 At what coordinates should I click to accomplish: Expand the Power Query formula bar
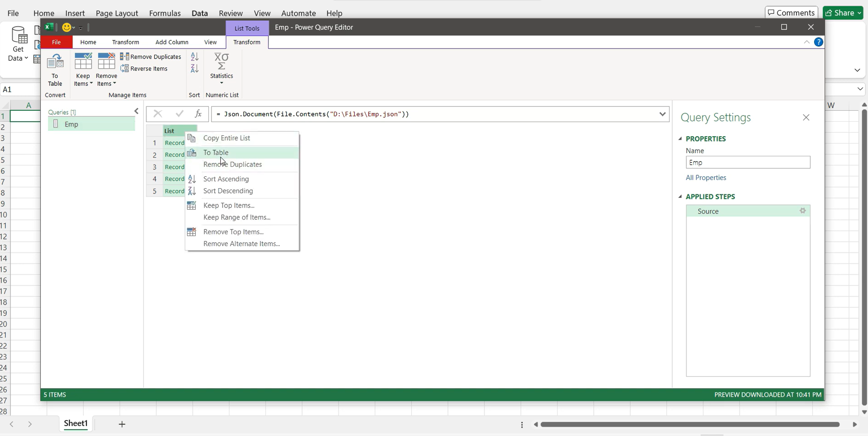tap(662, 114)
